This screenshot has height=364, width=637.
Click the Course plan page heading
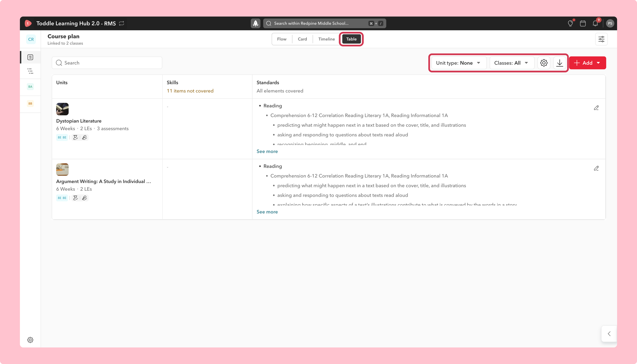point(63,36)
